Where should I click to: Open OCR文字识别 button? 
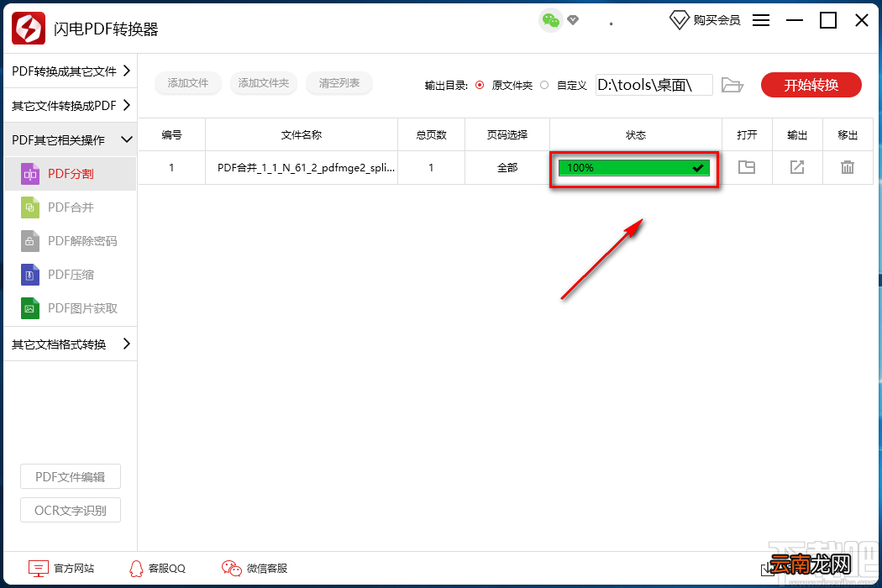71,511
